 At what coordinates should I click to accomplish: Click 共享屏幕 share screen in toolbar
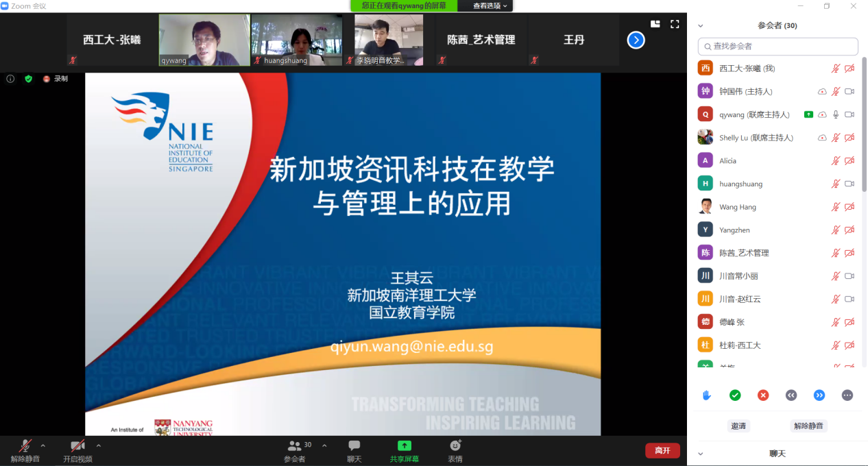click(405, 451)
